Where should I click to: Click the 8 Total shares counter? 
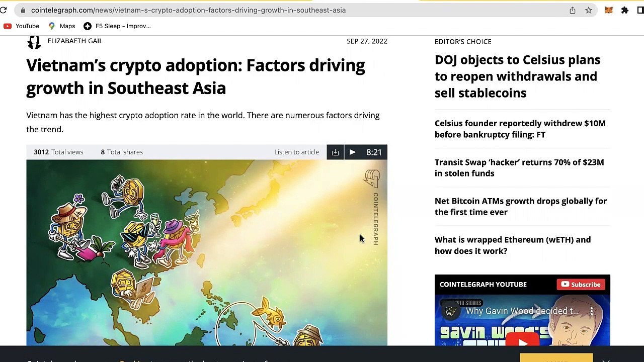coord(122,152)
